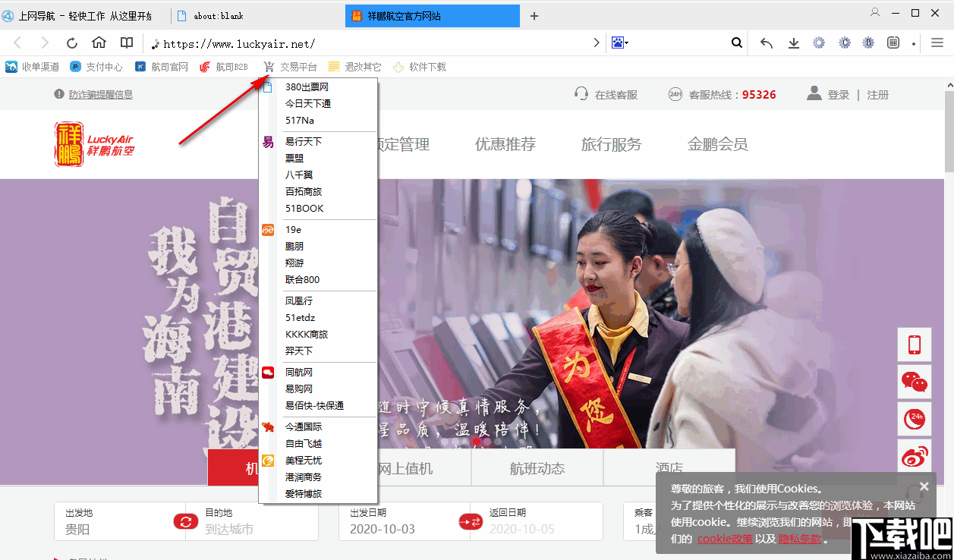Click the gear icon labeled B
The image size is (954, 560).
(868, 43)
